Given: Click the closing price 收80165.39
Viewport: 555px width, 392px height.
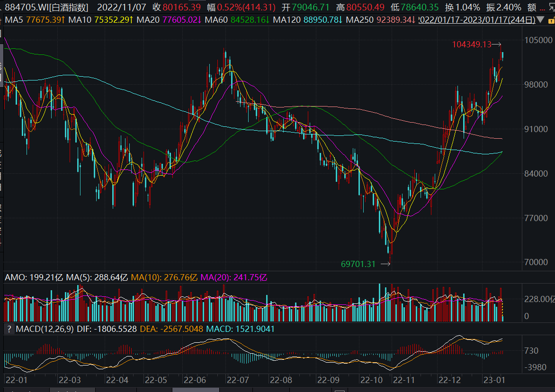Looking at the screenshot, I should point(177,7).
